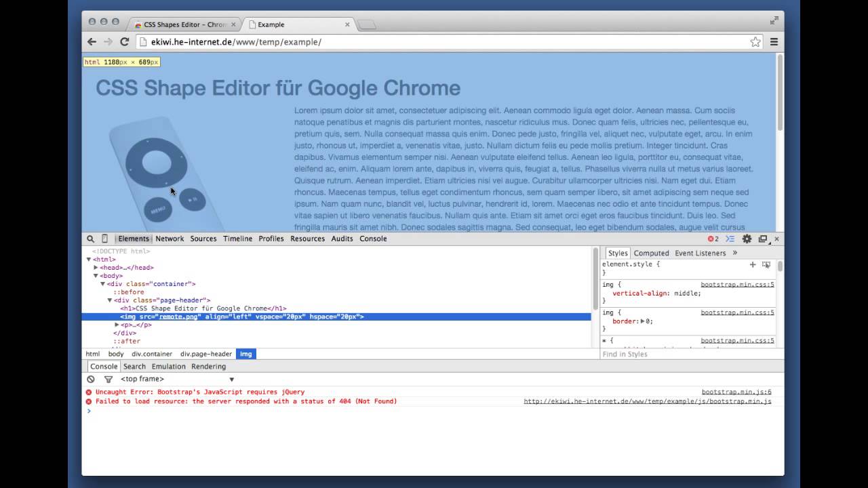Clear console log icon
The height and width of the screenshot is (488, 868).
(90, 379)
